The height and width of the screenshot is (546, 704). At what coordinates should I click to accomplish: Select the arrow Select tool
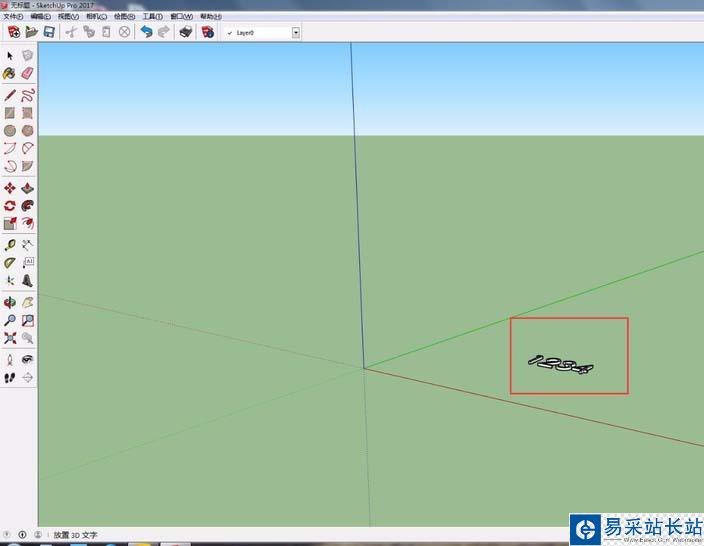pyautogui.click(x=10, y=56)
